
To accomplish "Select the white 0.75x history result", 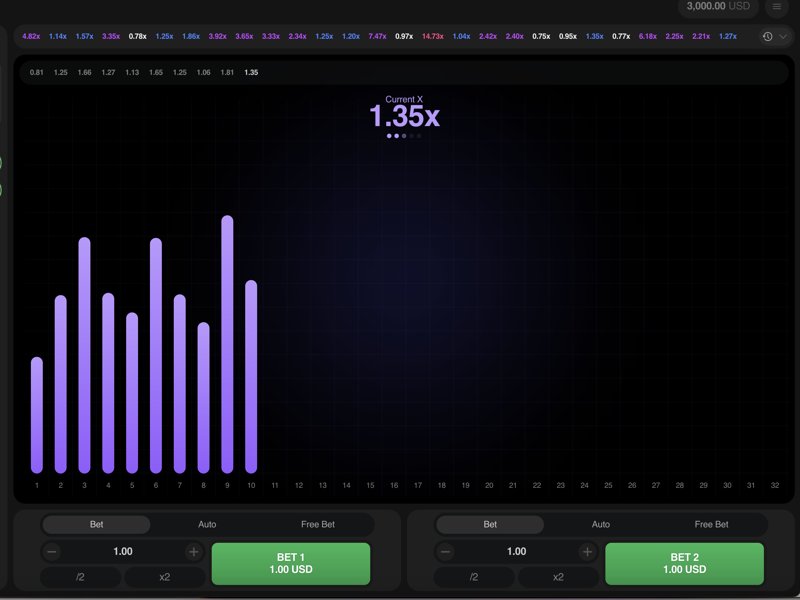I will coord(541,36).
